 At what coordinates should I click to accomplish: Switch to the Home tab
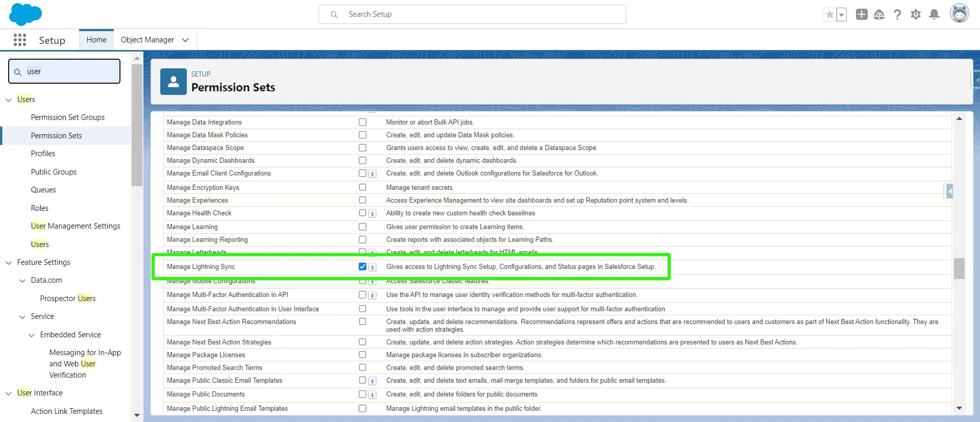tap(96, 40)
